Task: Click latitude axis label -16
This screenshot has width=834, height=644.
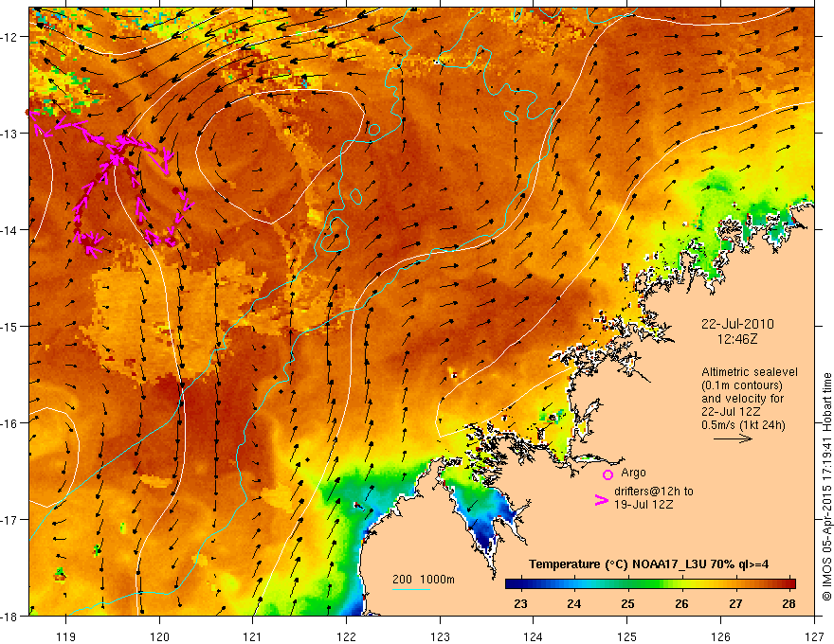Action: click(x=10, y=423)
